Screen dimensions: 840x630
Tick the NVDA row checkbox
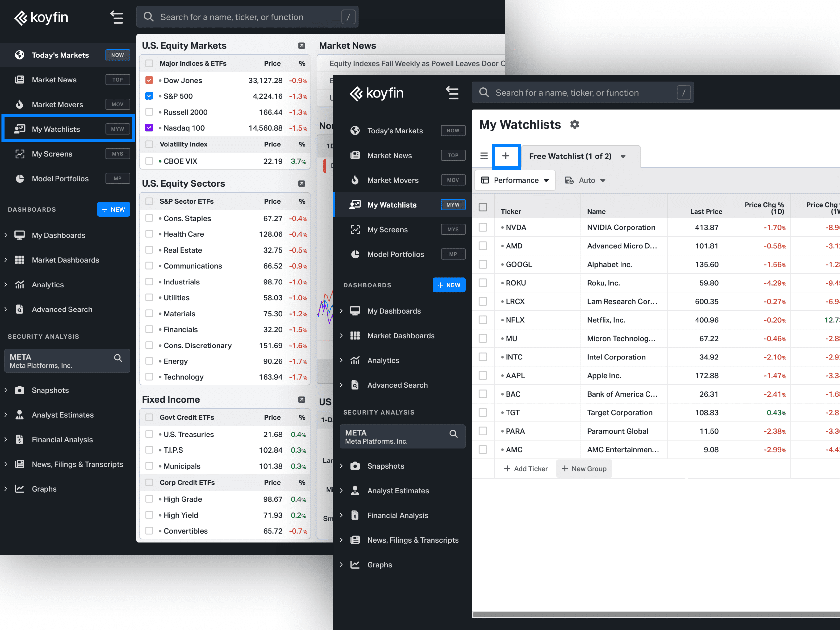coord(483,227)
